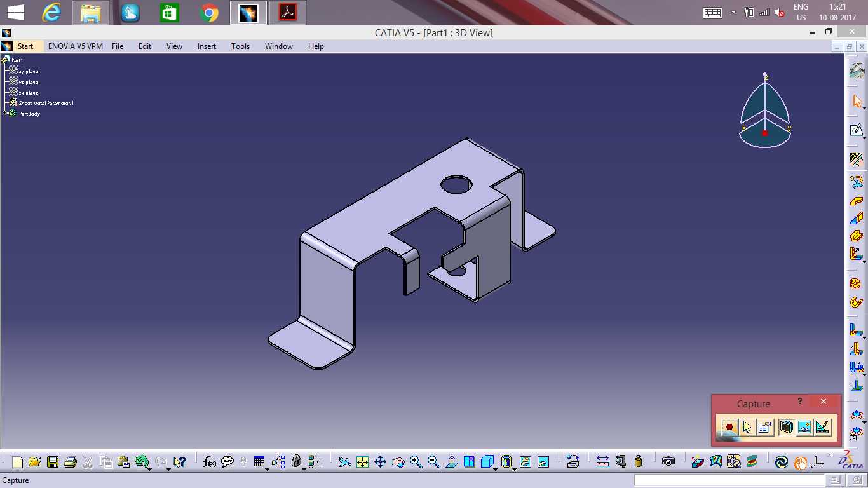
Task: Print using the quick print icon
Action: click(x=71, y=462)
